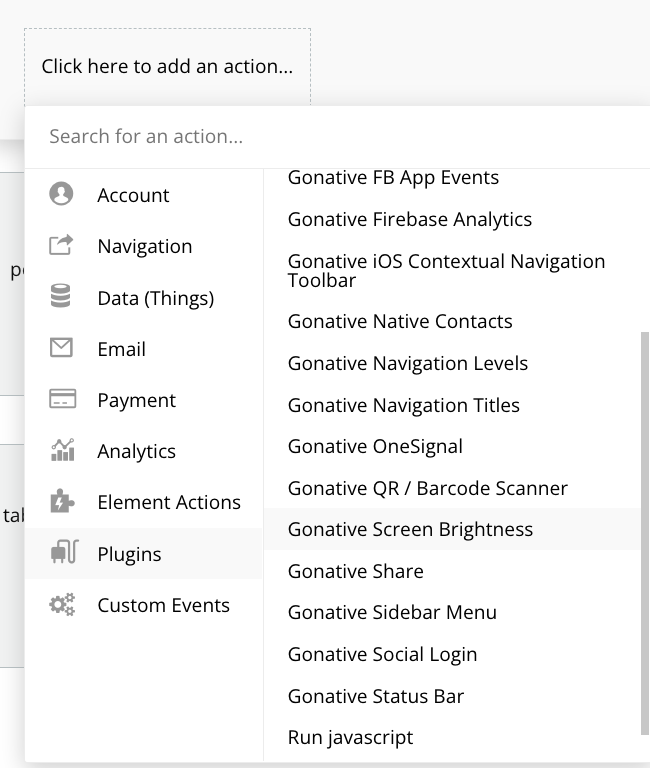The image size is (650, 768).
Task: Click the Plugins plug icon
Action: pyautogui.click(x=64, y=552)
